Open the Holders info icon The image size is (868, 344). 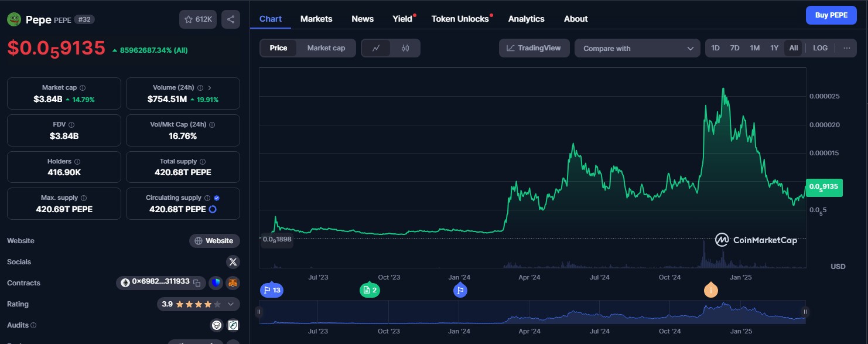click(77, 161)
